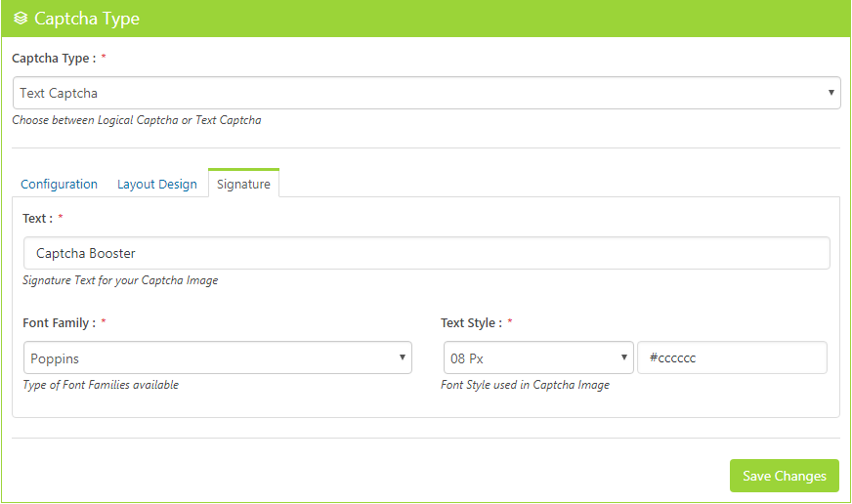Image resolution: width=852 pixels, height=504 pixels.
Task: Click the Signature Text helper description
Action: point(120,280)
